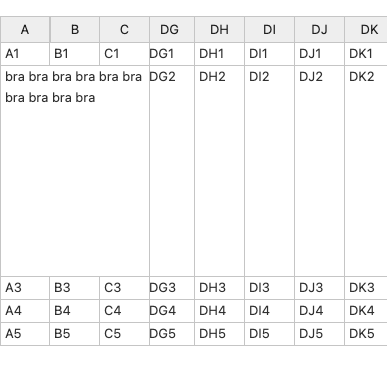Click cell B1

tap(75, 54)
